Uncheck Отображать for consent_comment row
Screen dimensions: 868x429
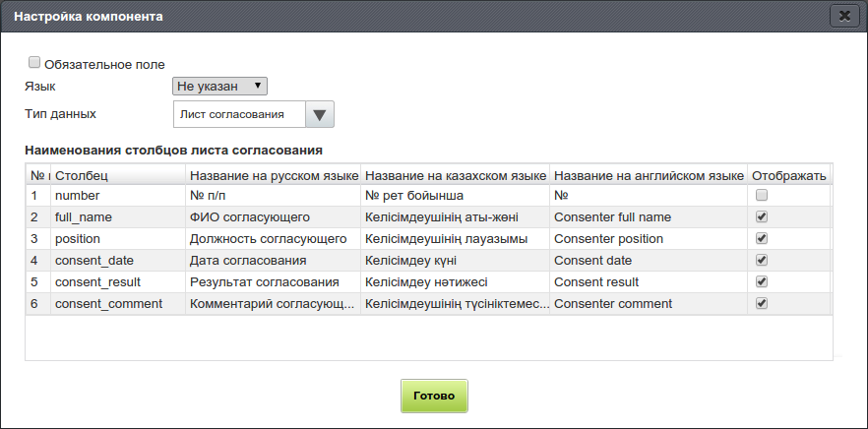point(762,303)
